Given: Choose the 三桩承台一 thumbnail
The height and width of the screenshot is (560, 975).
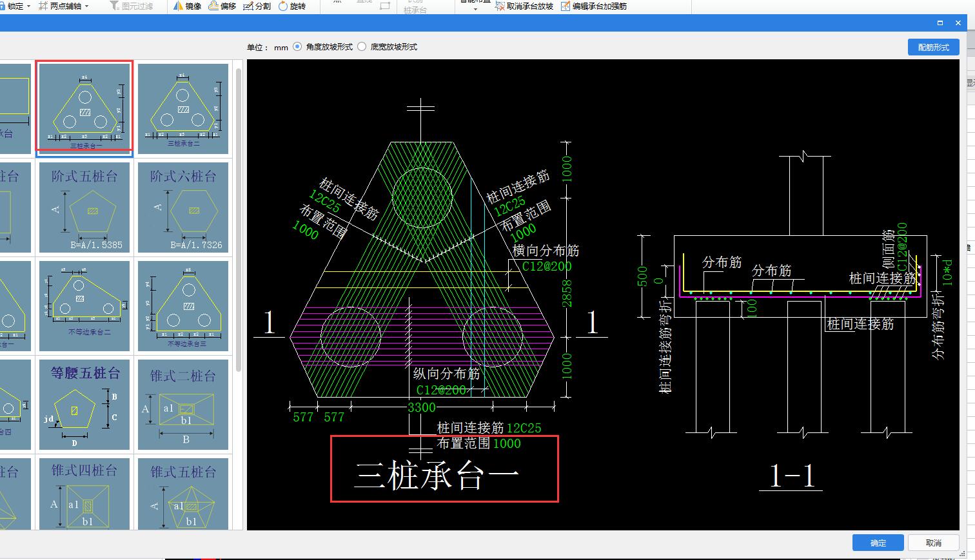Looking at the screenshot, I should [x=84, y=108].
